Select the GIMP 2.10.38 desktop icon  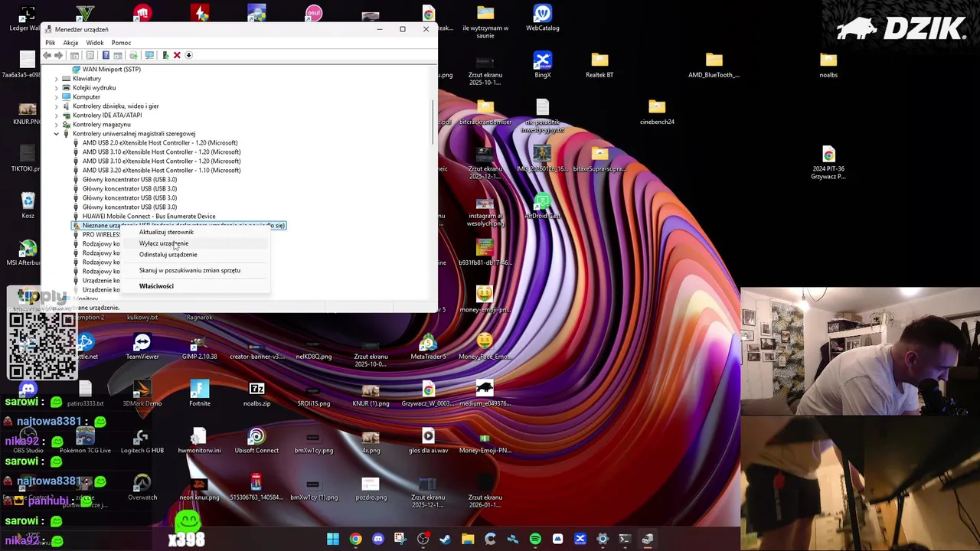coord(199,347)
